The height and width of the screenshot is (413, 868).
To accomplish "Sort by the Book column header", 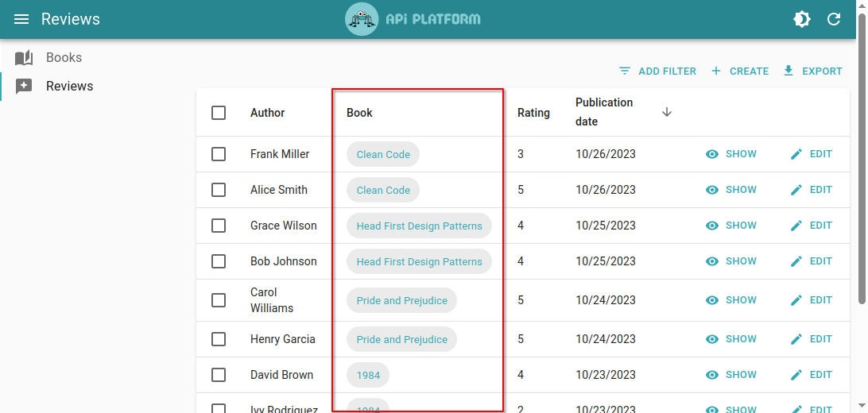I will coord(359,113).
